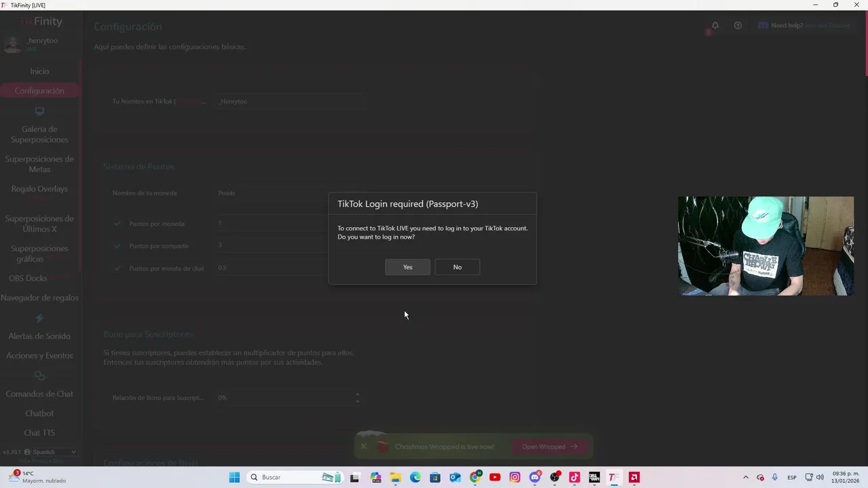This screenshot has width=868, height=488.
Task: Open Windows Start menu
Action: [x=234, y=477]
